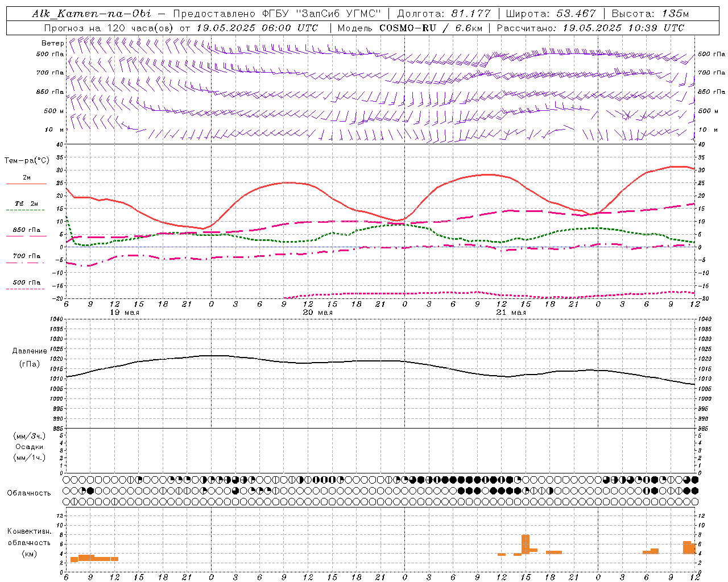
Task: Click the 500 м wind level label on the left axis
Action: 54,111
